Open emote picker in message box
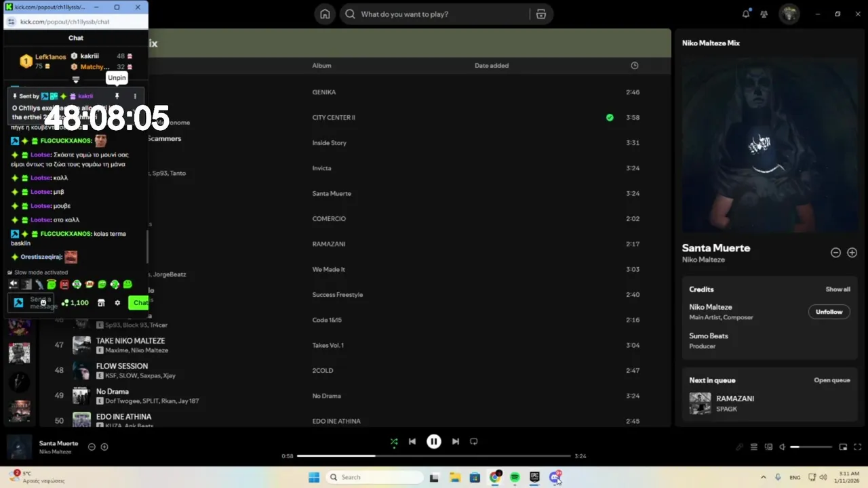Viewport: 868px width, 488px height. 43,303
